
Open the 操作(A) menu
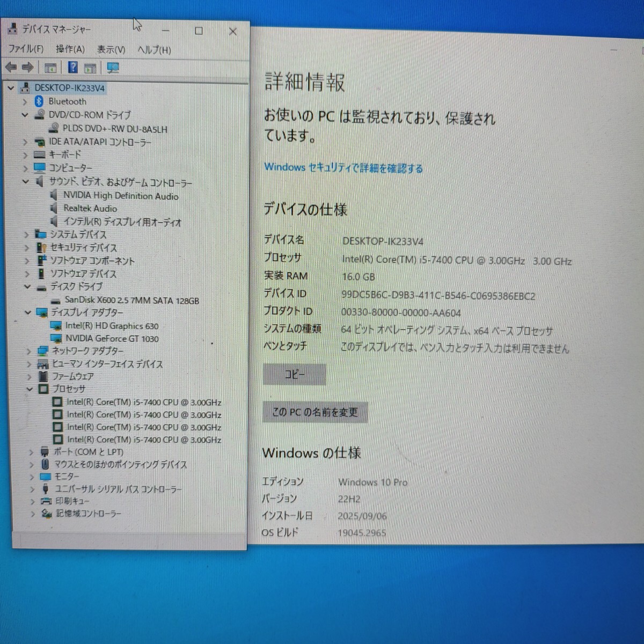click(70, 49)
